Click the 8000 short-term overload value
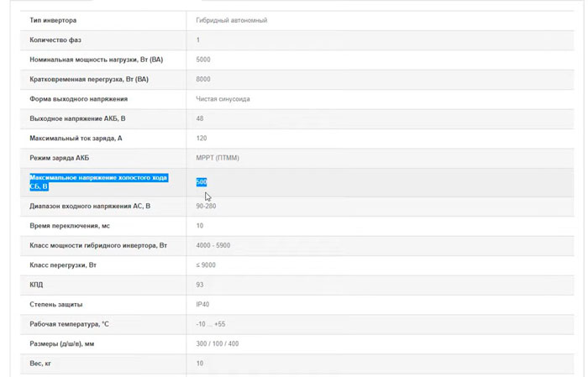This screenshot has width=588, height=377. pos(203,79)
